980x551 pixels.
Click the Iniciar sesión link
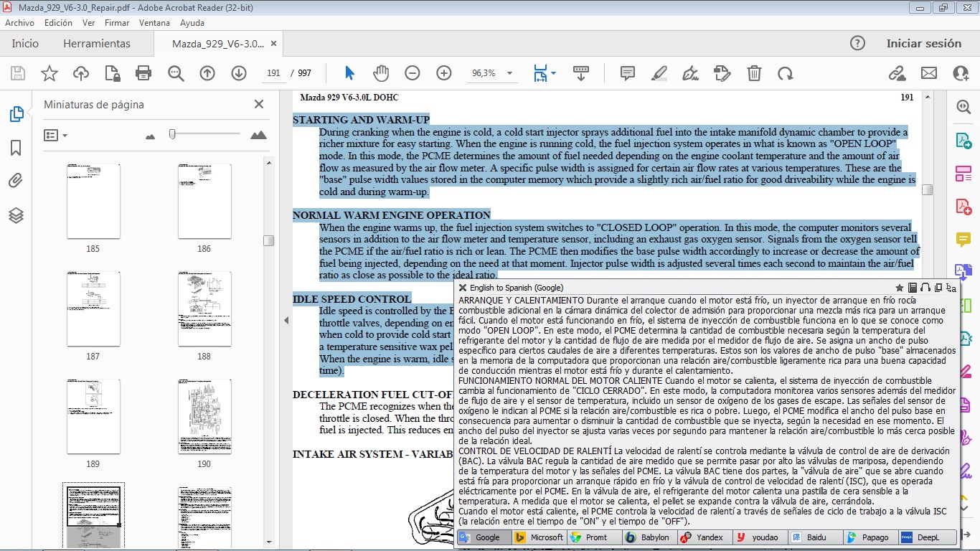coord(924,43)
